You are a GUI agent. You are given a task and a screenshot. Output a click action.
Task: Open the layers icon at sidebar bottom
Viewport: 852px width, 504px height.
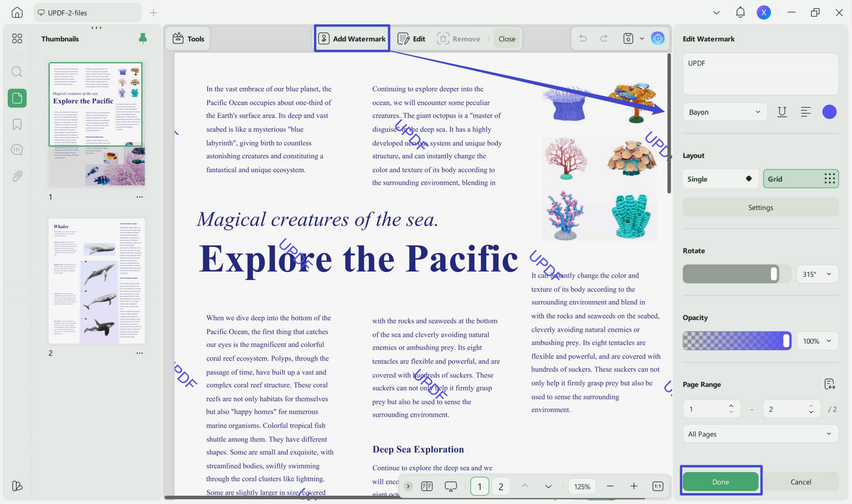(17, 486)
